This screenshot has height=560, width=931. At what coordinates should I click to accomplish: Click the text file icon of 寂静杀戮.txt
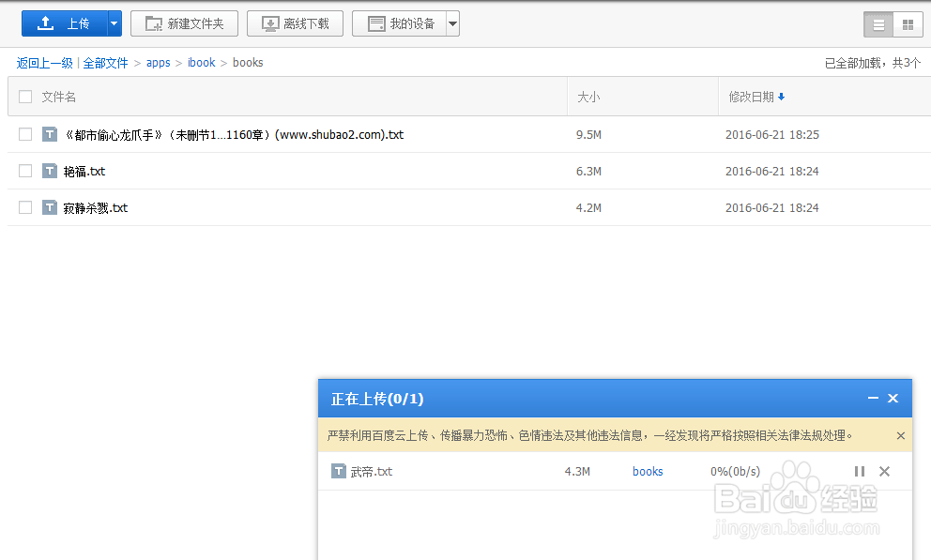[x=50, y=207]
